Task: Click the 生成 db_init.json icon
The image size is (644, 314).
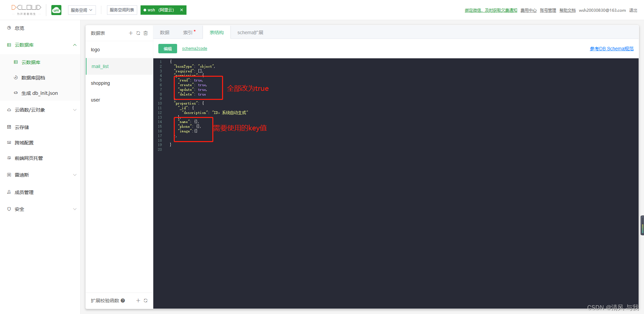Action: click(x=16, y=93)
